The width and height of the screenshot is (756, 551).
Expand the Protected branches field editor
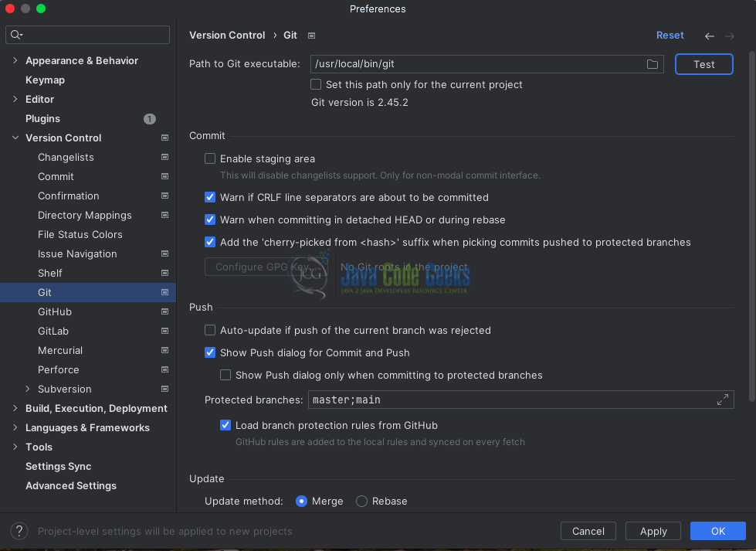click(x=722, y=400)
